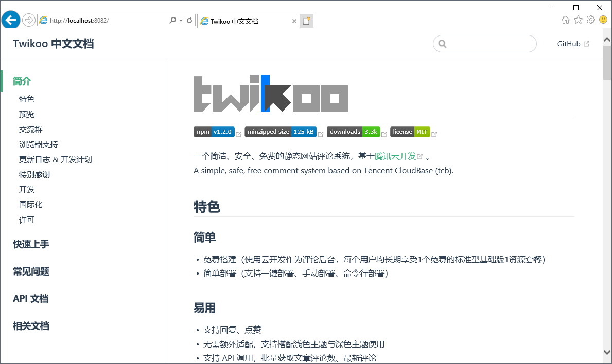Open the 腾讯云开发 hyperlink

395,156
